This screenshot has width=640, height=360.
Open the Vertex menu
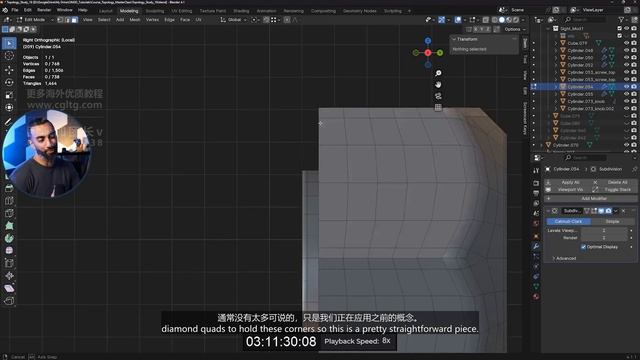(x=152, y=20)
